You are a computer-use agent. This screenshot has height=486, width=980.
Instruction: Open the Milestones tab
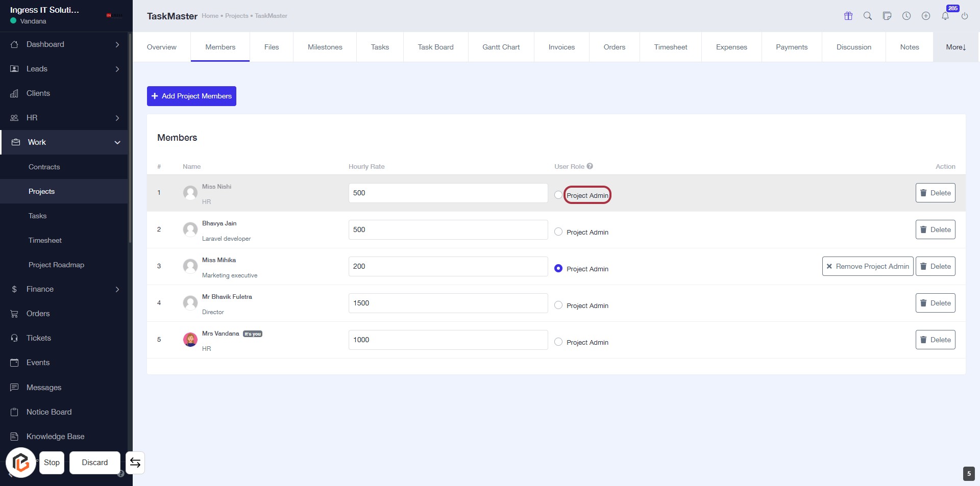(325, 47)
